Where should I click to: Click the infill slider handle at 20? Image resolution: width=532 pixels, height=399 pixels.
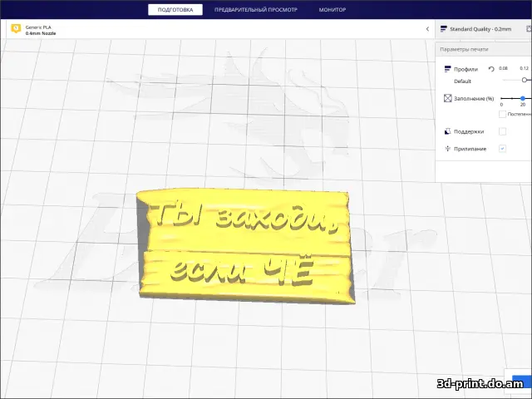click(523, 98)
